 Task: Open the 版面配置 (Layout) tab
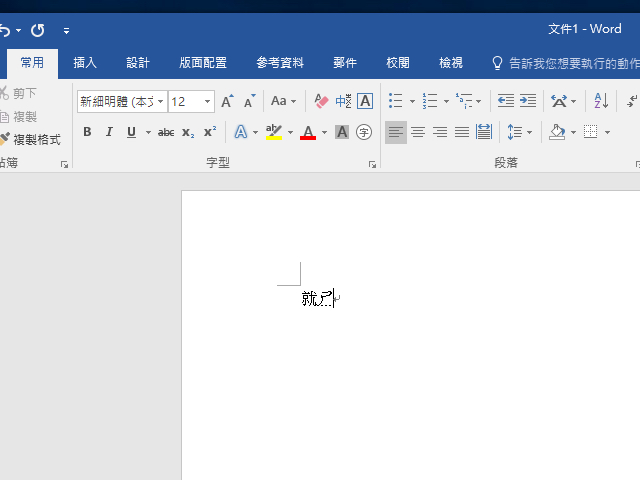(x=203, y=63)
